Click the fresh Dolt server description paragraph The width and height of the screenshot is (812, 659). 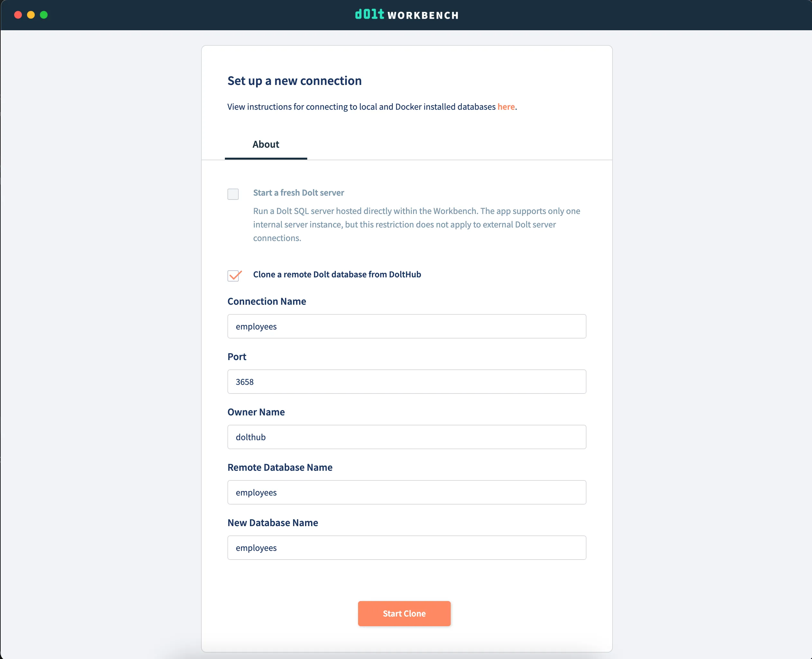click(416, 224)
